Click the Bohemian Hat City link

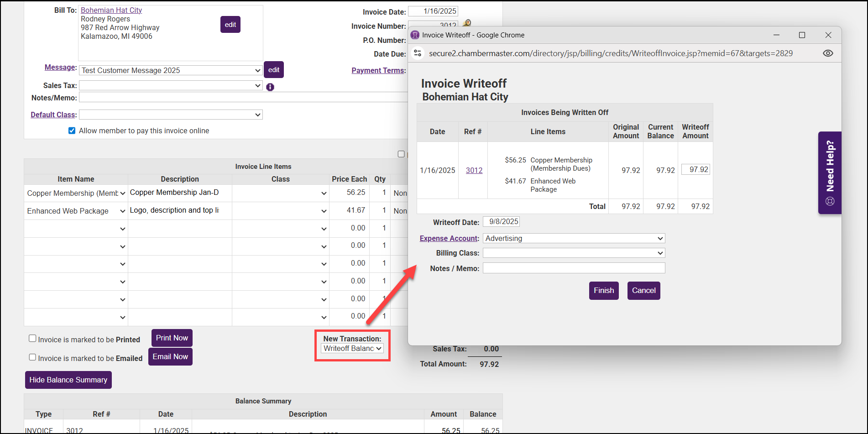(111, 10)
